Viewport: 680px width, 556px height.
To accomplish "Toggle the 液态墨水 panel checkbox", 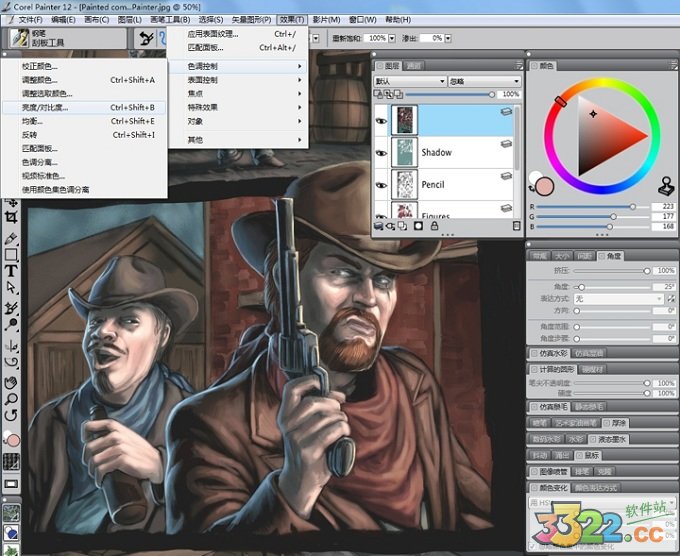I will click(x=593, y=439).
